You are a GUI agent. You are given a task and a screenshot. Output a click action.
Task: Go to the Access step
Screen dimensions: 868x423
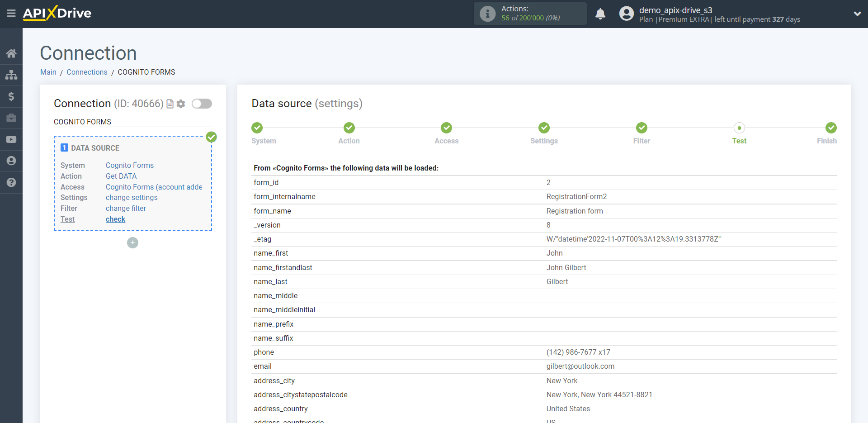point(447,133)
